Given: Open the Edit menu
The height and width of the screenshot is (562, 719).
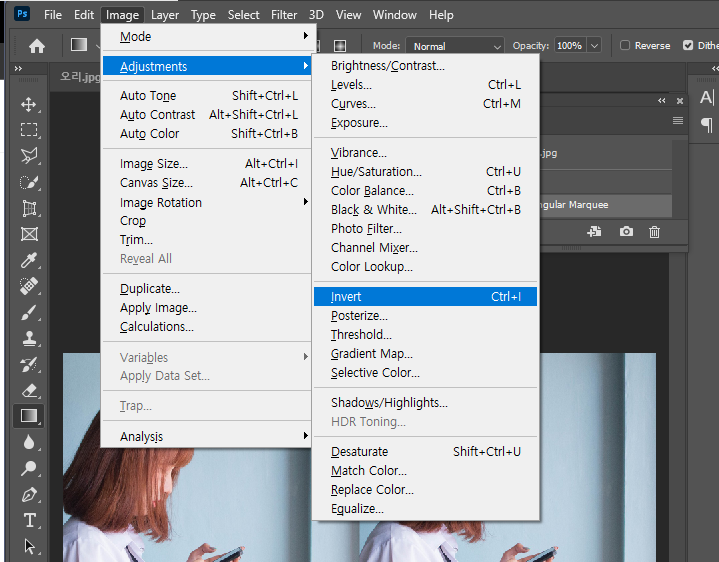Looking at the screenshot, I should coord(84,15).
